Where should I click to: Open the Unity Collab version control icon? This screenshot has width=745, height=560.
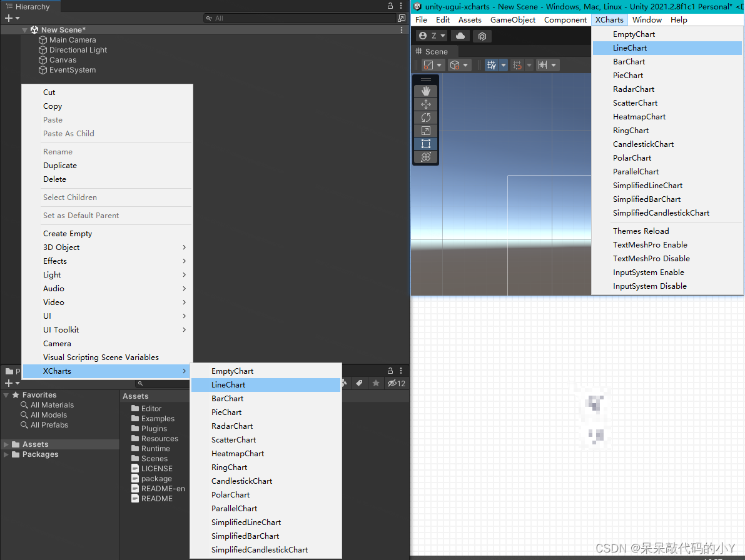click(x=482, y=36)
